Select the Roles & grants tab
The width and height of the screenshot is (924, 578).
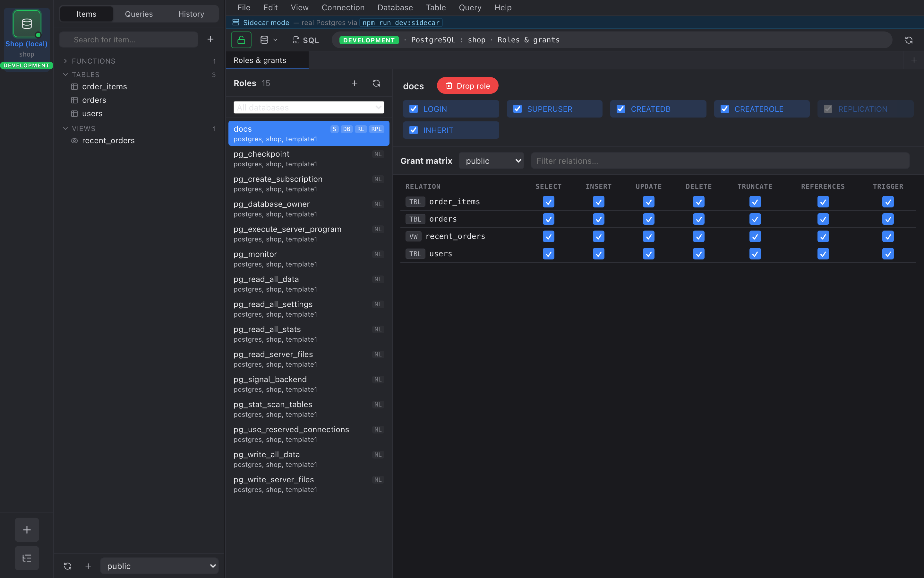coord(267,60)
